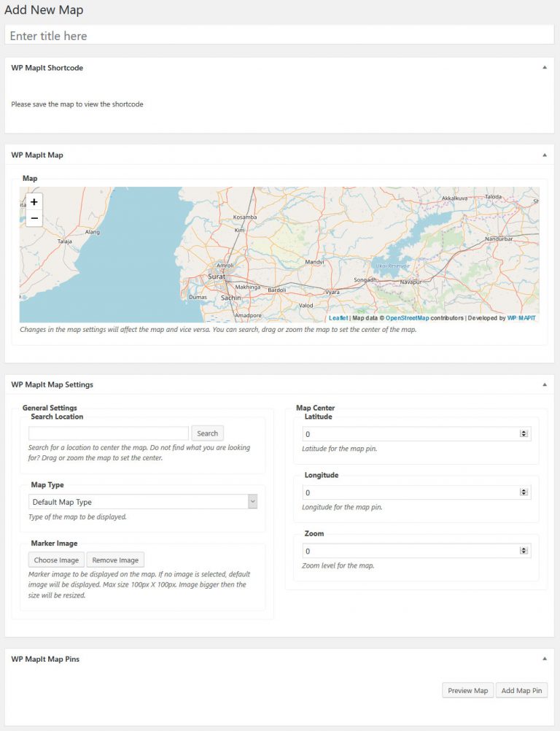Click Akkalkuva label on the map
Viewport: 560px width, 731px height.
click(x=454, y=198)
